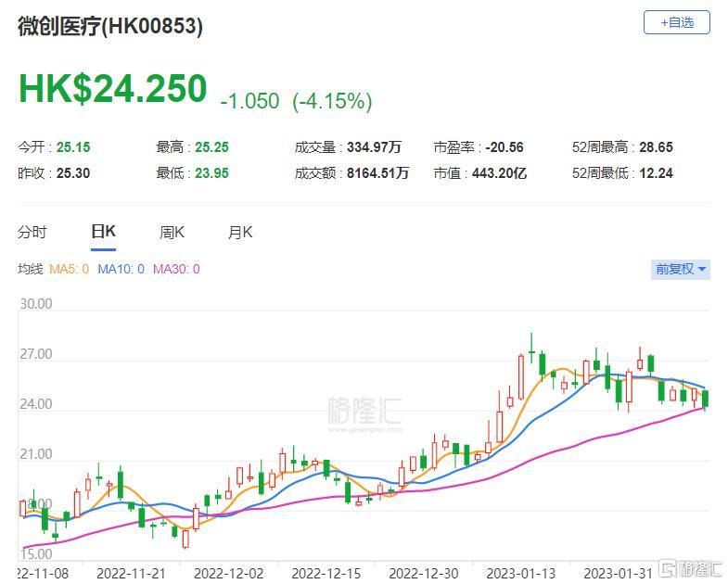Image resolution: width=728 pixels, height=584 pixels.
Task: Click the 2022-12-15 date axis label
Action: click(x=326, y=573)
